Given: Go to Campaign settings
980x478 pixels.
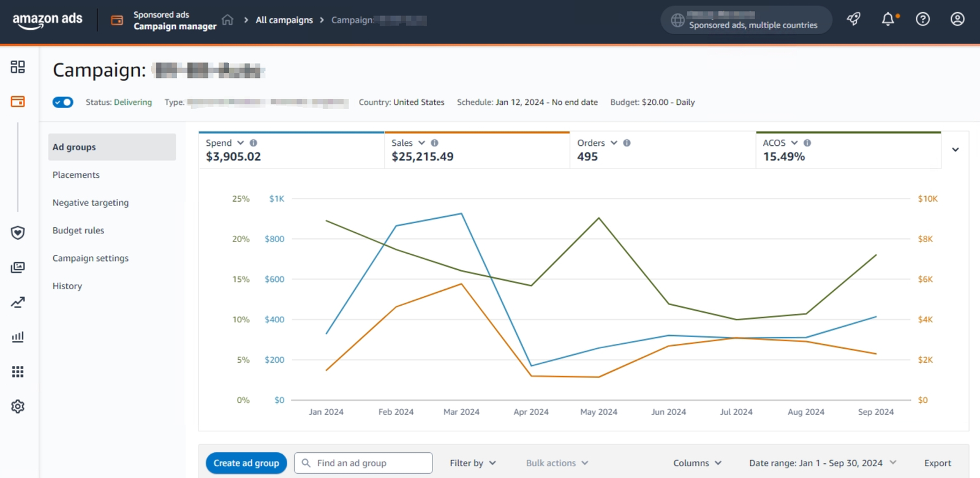Looking at the screenshot, I should (91, 258).
